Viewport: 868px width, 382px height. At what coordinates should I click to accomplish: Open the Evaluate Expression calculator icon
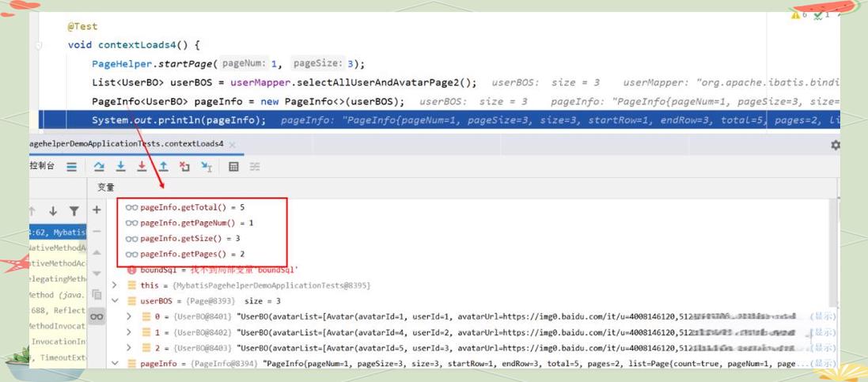click(x=233, y=167)
